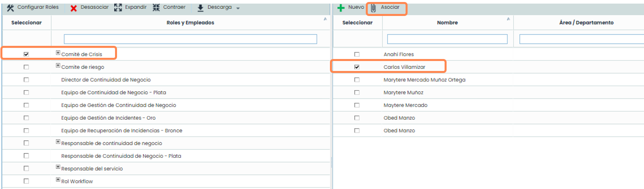This screenshot has height=189, width=644.
Task: Click the Nombre filter text box
Action: click(447, 39)
